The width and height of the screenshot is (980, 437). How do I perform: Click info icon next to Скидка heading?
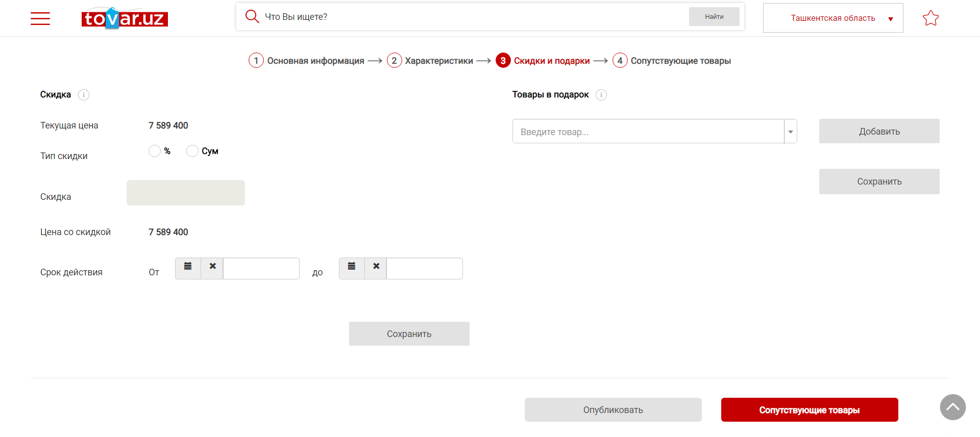[x=84, y=95]
